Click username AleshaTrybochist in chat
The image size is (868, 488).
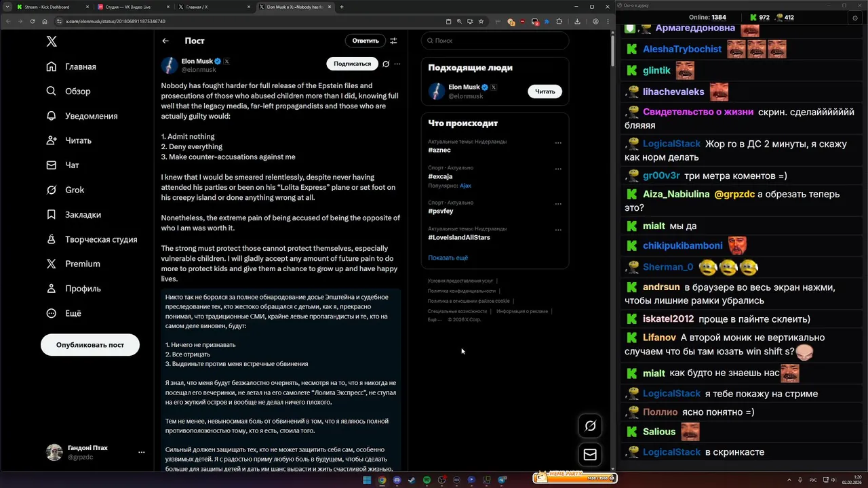tap(682, 49)
